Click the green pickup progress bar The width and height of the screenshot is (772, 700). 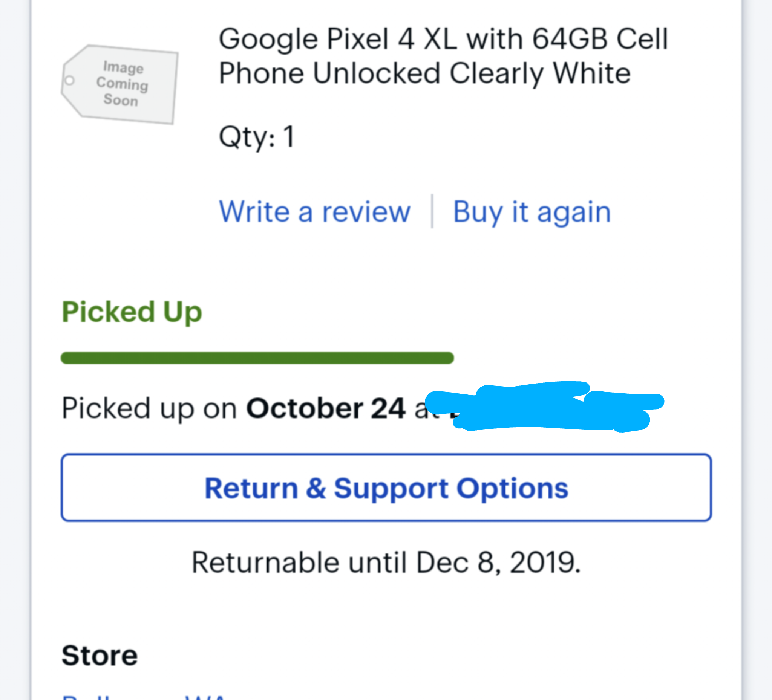click(257, 358)
